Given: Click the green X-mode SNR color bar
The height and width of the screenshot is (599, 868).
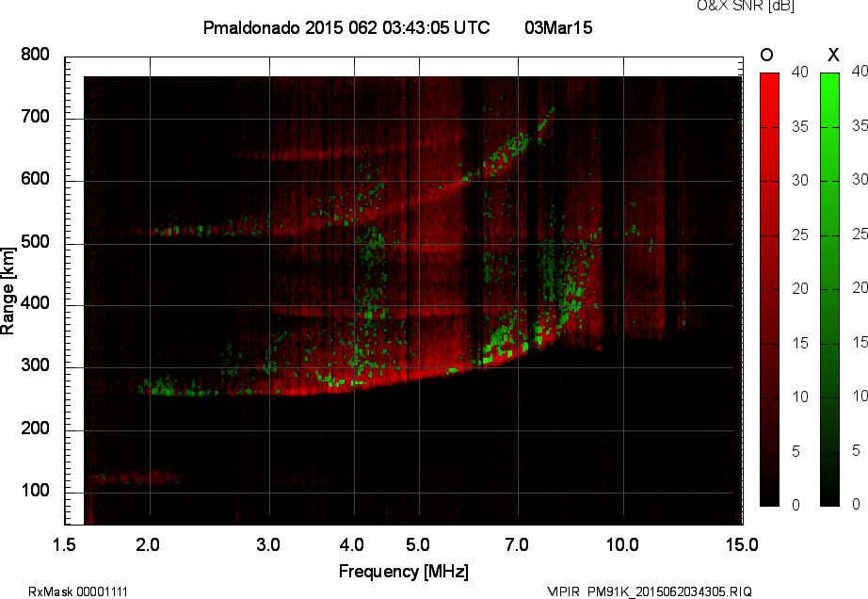Looking at the screenshot, I should coord(829,289).
